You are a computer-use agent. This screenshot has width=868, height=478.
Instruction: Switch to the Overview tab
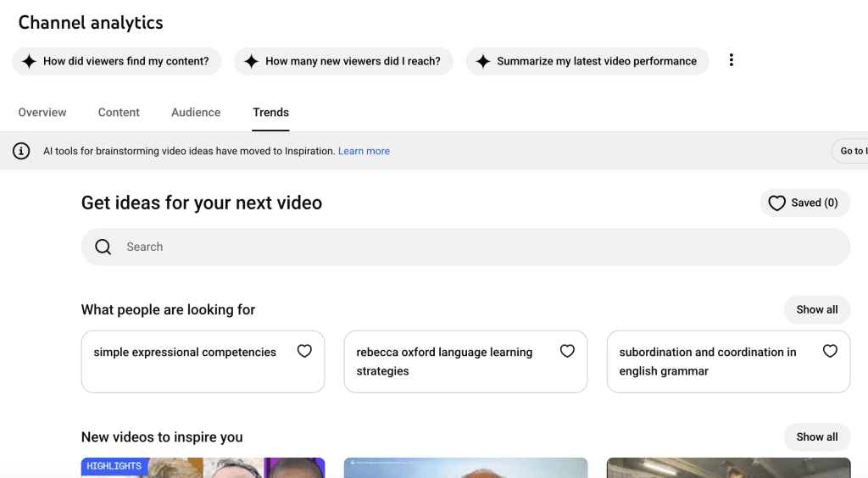(42, 113)
